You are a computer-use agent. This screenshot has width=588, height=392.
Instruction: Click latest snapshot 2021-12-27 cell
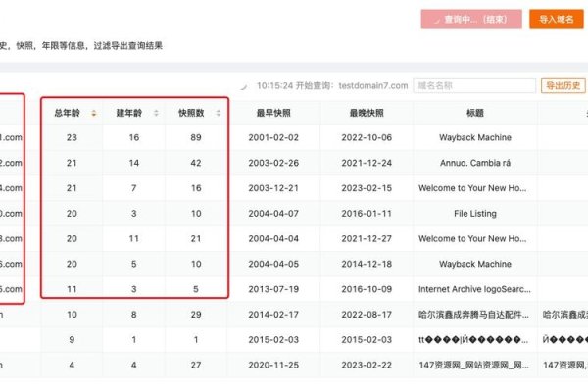coord(367,238)
